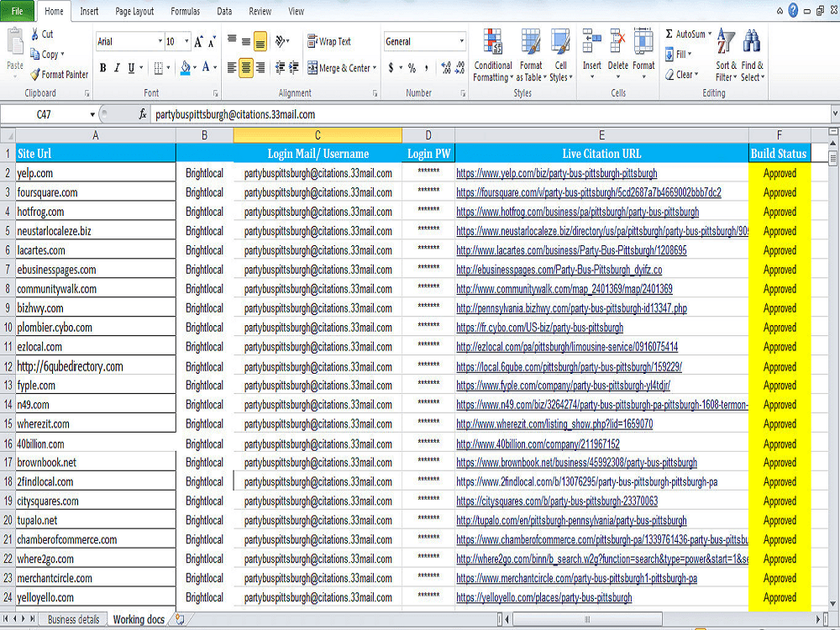Screen dimensions: 840x630
Task: Switch to the Page Layout tab
Action: [134, 11]
